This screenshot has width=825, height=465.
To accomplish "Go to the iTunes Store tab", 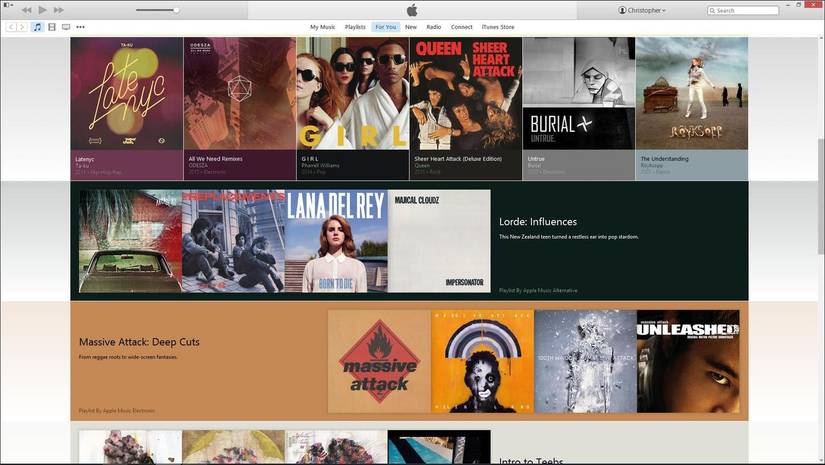I will click(498, 27).
